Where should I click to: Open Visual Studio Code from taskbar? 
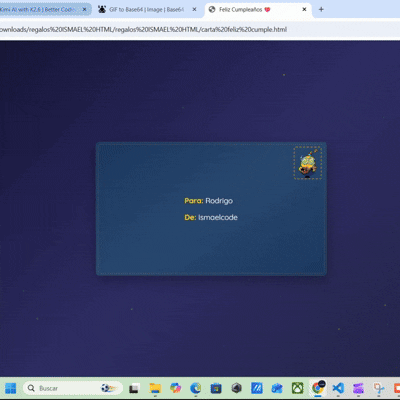click(x=338, y=388)
